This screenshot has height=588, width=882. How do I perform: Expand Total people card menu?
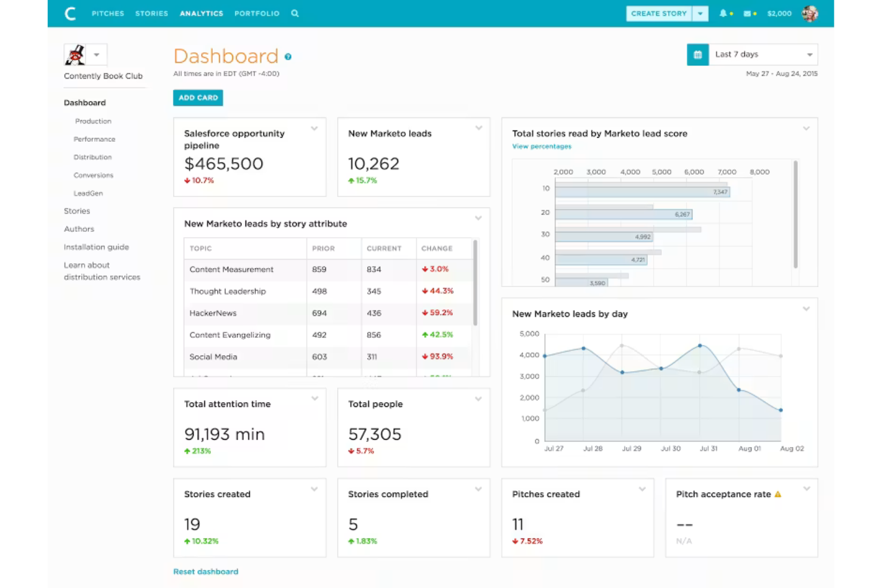click(x=479, y=399)
